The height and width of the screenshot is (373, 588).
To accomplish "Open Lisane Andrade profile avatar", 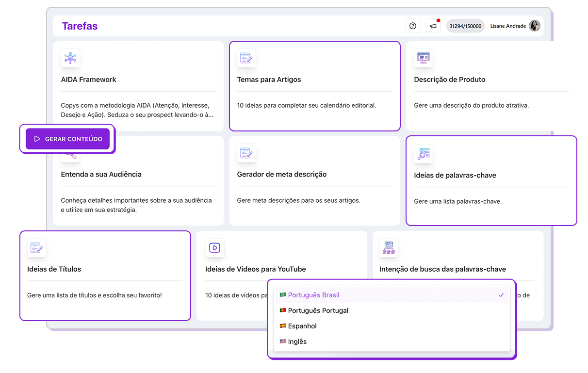I will click(534, 26).
